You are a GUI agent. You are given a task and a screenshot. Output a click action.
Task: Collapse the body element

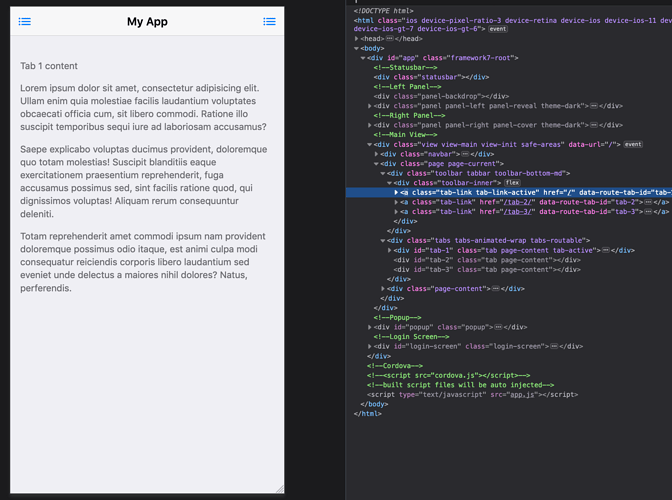357,48
